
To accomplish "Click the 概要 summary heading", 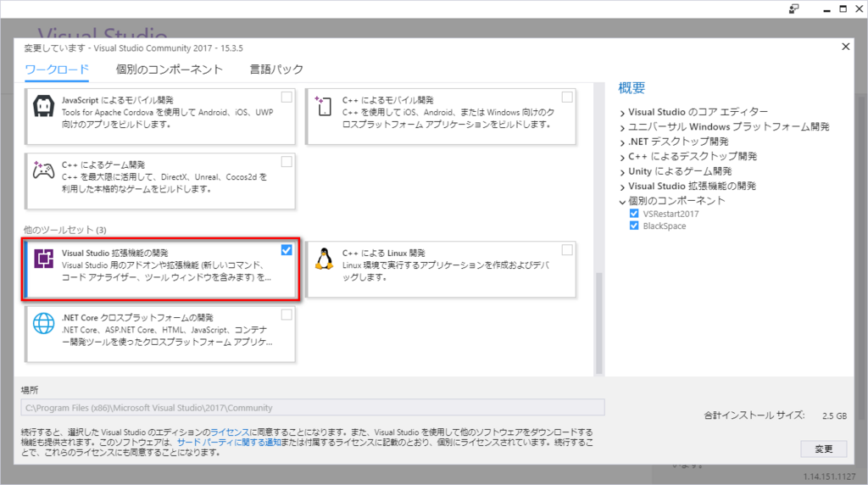I will pos(632,88).
